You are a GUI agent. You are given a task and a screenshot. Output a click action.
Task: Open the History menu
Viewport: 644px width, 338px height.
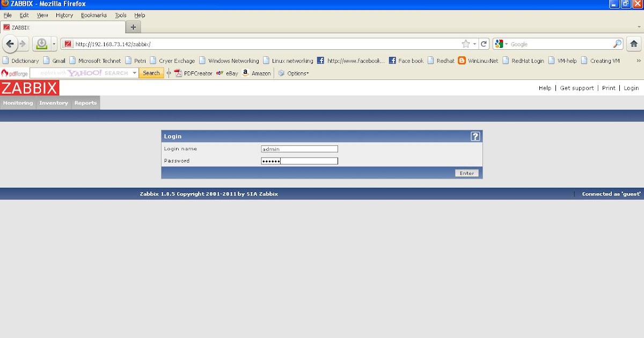(x=64, y=15)
